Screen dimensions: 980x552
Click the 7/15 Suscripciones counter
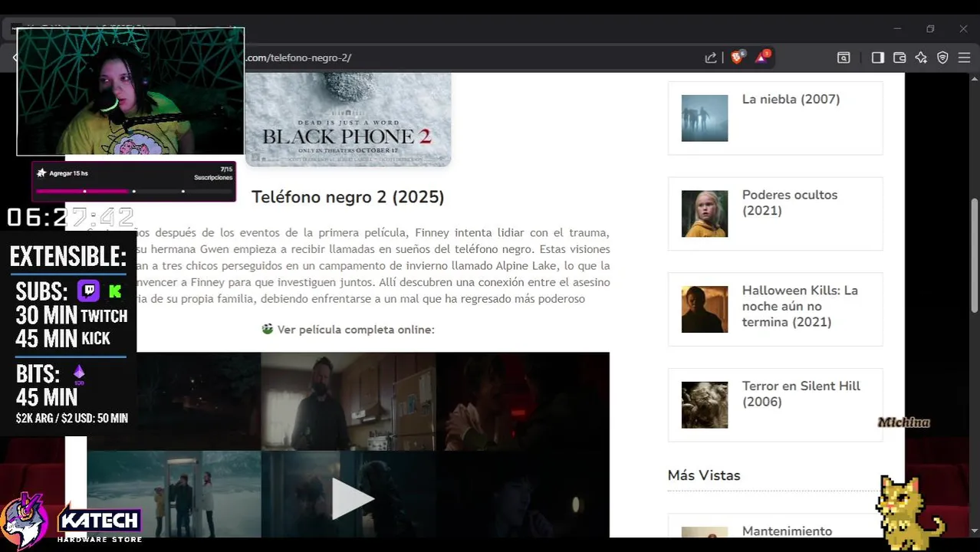[215, 173]
